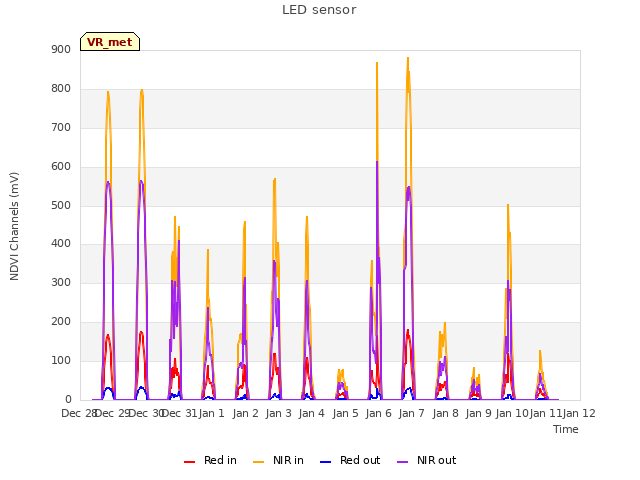Screen dimensions: 640x480
Task: Click the 200 y-axis tick label
Action: (61, 322)
